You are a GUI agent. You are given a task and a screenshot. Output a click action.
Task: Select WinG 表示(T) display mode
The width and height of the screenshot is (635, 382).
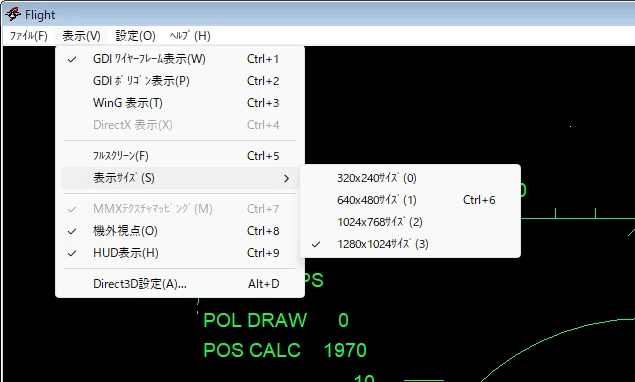[x=180, y=102]
